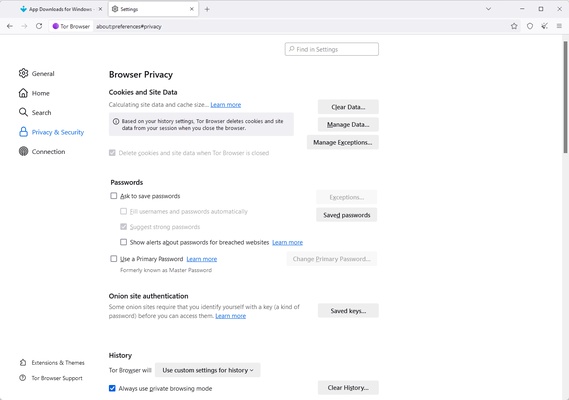Enable Use a Primary Password checkbox
Image resolution: width=569 pixels, height=400 pixels.
pyautogui.click(x=114, y=259)
